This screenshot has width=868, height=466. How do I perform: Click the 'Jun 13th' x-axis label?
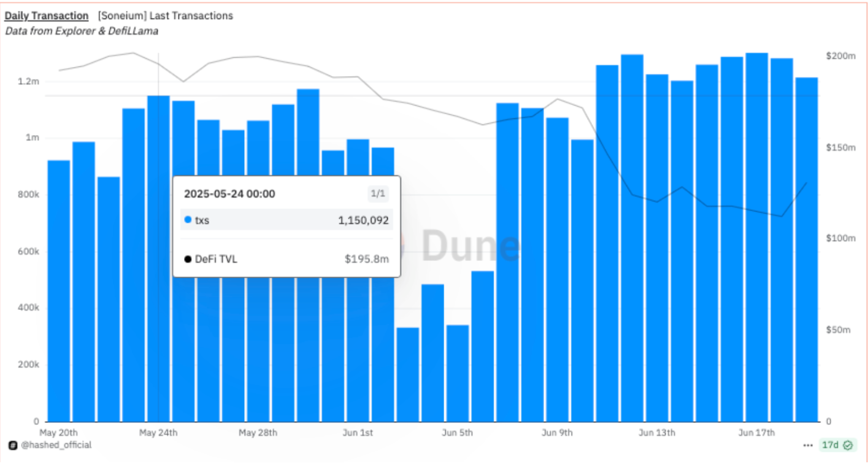click(x=657, y=433)
